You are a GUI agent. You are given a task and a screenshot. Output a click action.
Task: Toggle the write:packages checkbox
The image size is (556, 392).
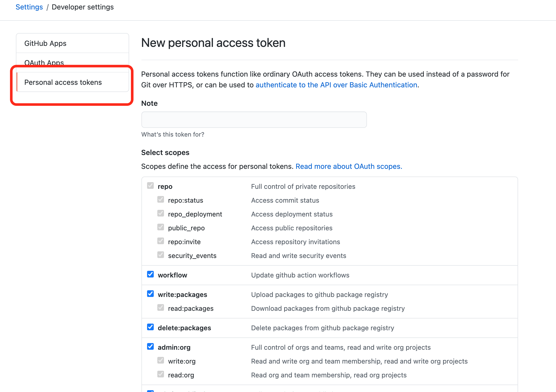click(150, 294)
